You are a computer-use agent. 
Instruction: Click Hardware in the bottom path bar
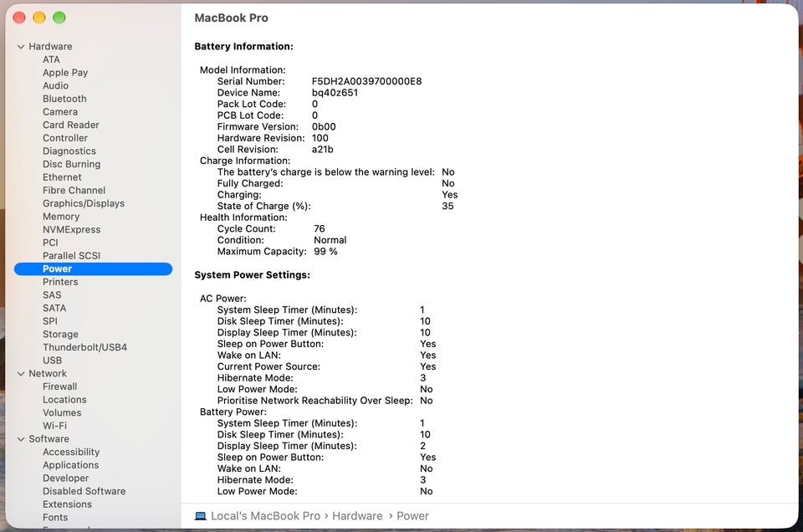[357, 516]
